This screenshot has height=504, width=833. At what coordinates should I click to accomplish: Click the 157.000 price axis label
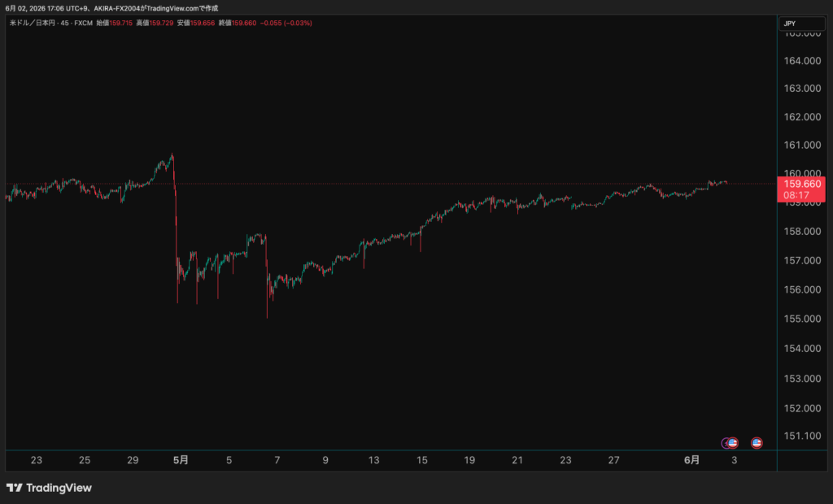click(x=802, y=261)
